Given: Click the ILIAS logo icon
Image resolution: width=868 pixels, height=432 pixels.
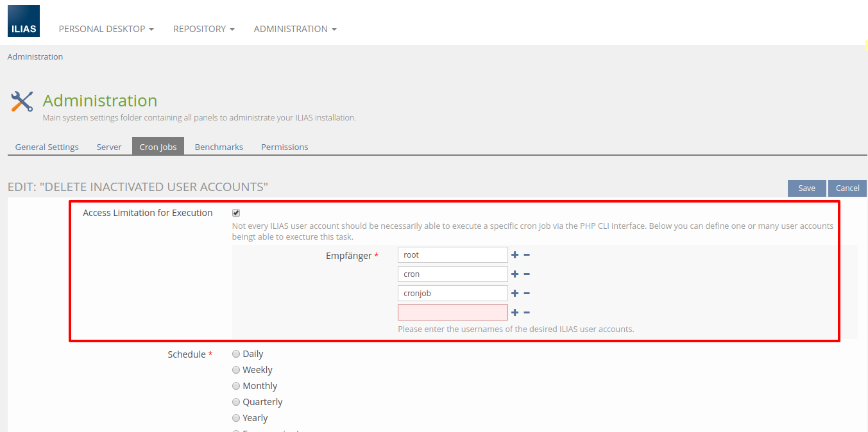Looking at the screenshot, I should tap(24, 21).
